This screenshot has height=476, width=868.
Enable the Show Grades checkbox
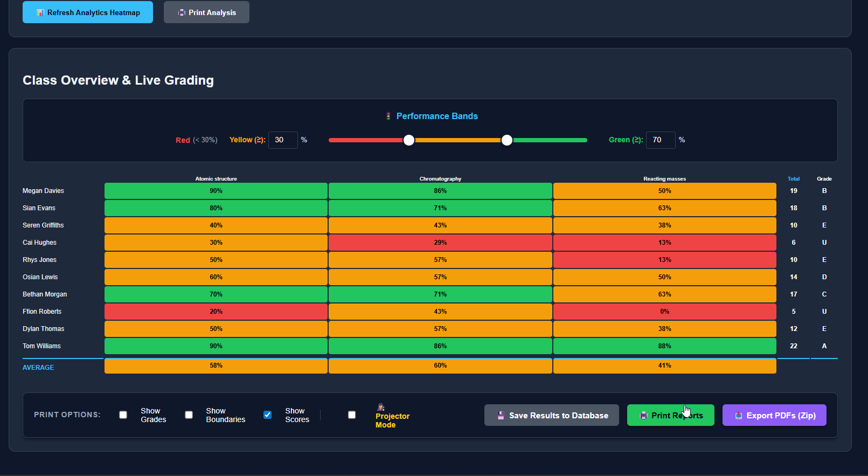coord(123,415)
